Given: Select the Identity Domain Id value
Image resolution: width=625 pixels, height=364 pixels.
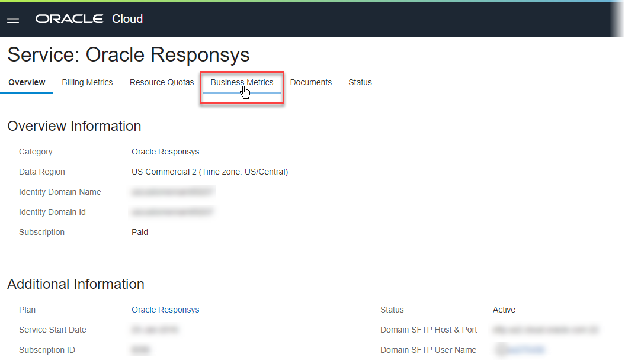Looking at the screenshot, I should (x=172, y=212).
